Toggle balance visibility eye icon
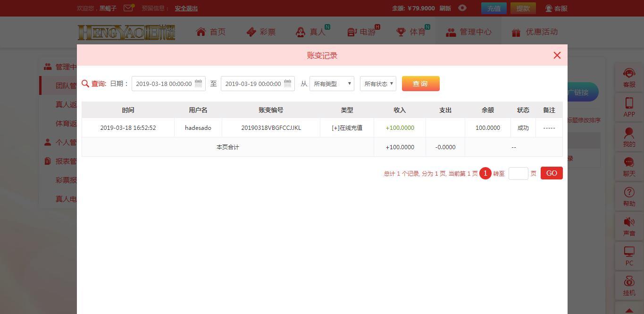Image resolution: width=644 pixels, height=314 pixels. tap(462, 8)
